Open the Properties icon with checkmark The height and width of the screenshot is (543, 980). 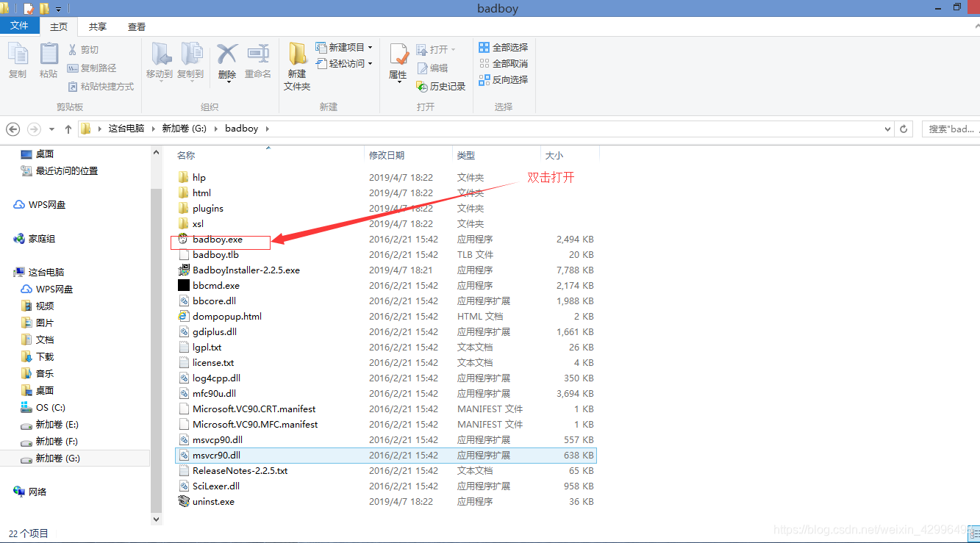(x=398, y=54)
